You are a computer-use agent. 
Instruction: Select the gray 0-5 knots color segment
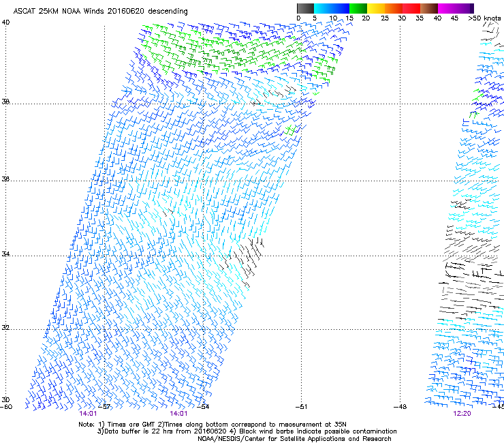coord(305,8)
